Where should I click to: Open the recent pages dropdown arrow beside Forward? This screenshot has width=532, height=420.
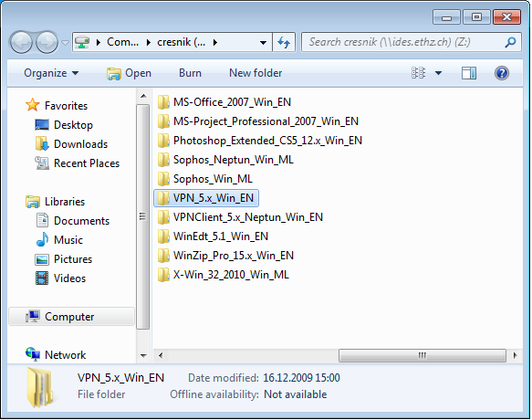[x=65, y=43]
